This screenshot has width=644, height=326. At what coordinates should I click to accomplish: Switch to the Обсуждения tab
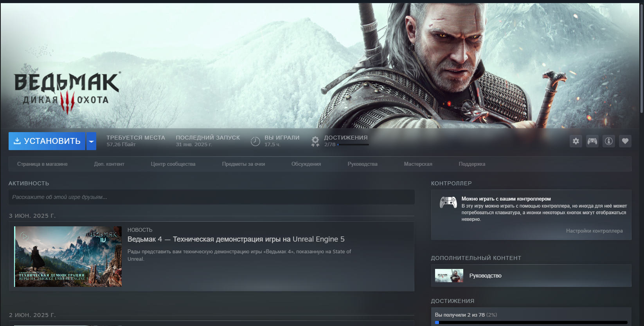pos(306,164)
